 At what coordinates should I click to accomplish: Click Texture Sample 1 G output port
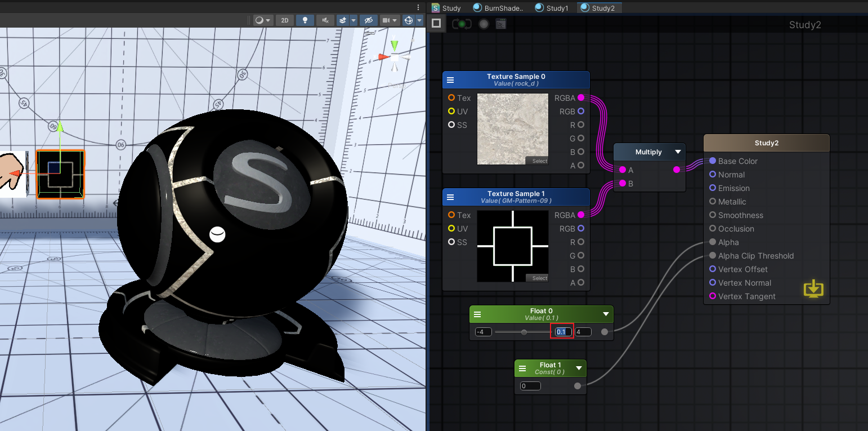click(581, 256)
